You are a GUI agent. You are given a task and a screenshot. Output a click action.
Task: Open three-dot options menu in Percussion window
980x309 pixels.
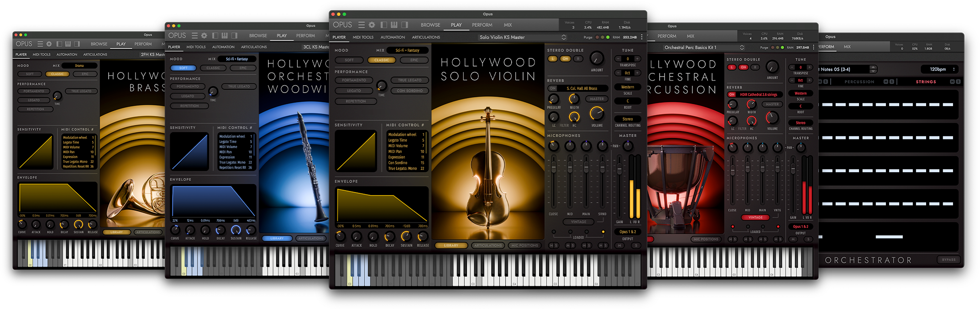pyautogui.click(x=813, y=47)
